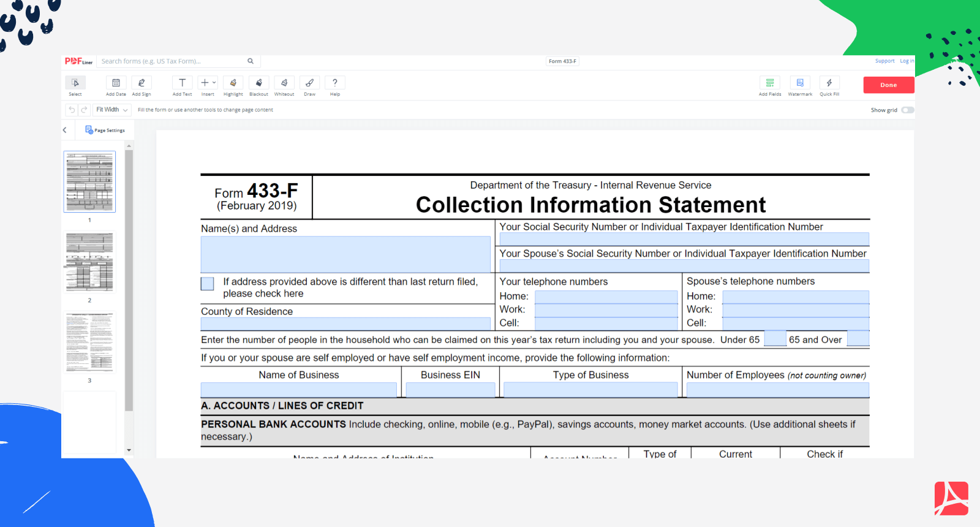The height and width of the screenshot is (527, 980).
Task: Open Page Settings
Action: (105, 130)
